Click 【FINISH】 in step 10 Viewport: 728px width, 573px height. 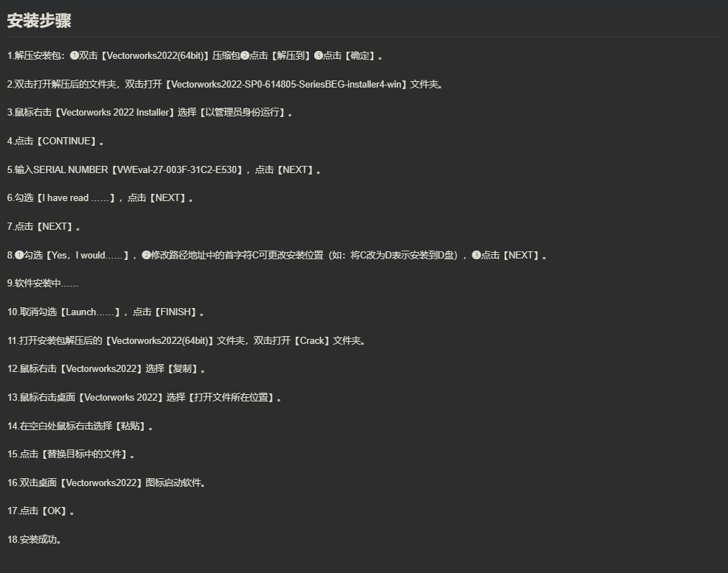click(176, 312)
